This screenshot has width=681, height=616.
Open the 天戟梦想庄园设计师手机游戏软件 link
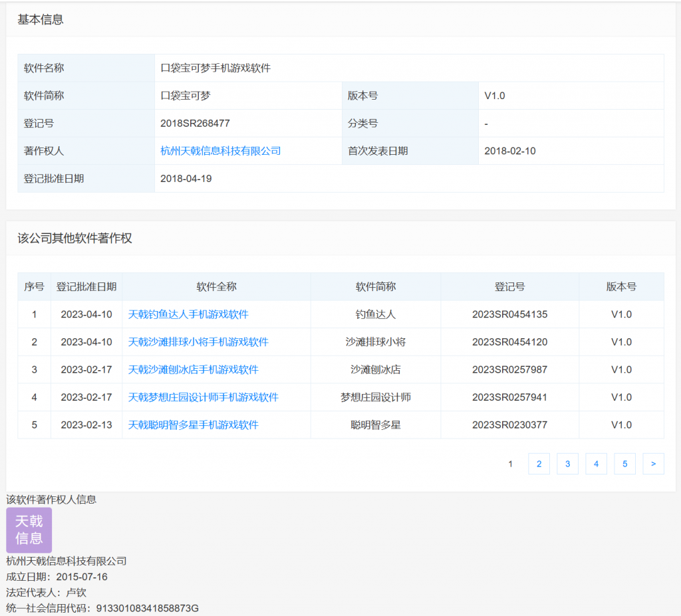pos(204,397)
